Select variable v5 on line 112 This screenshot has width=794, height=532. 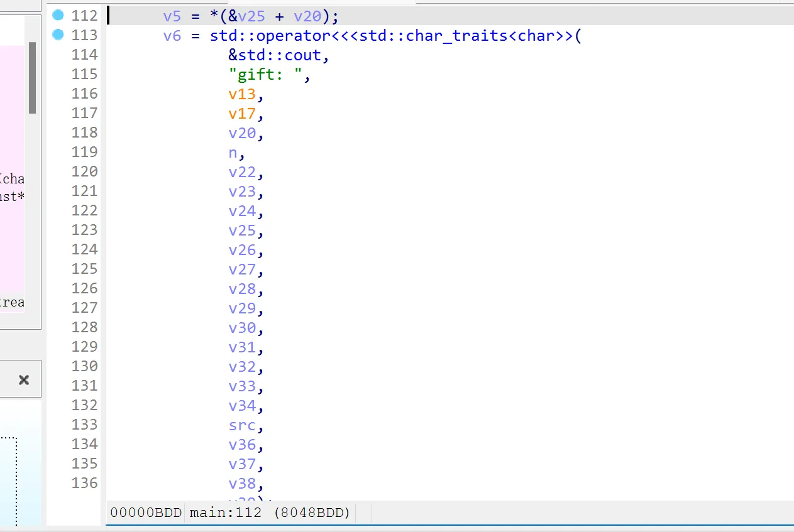172,16
